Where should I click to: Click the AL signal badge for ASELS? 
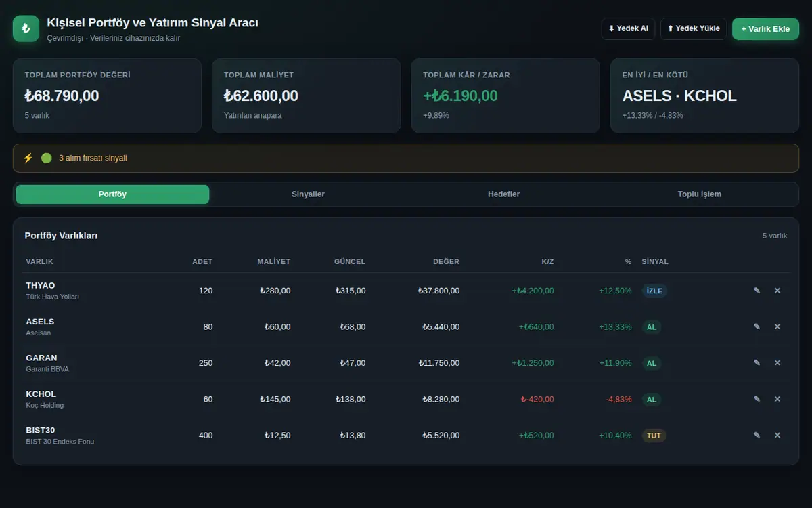click(x=652, y=326)
